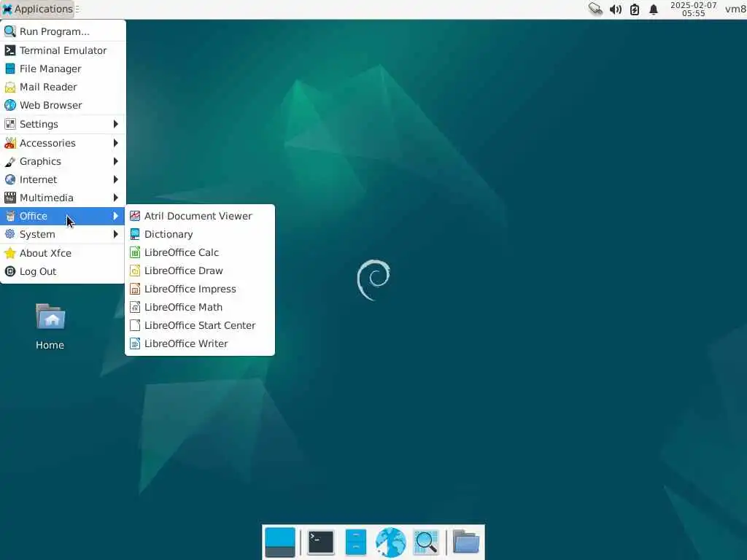Click the LibreOffice Calc spreadsheet icon
The width and height of the screenshot is (747, 560).
click(135, 252)
